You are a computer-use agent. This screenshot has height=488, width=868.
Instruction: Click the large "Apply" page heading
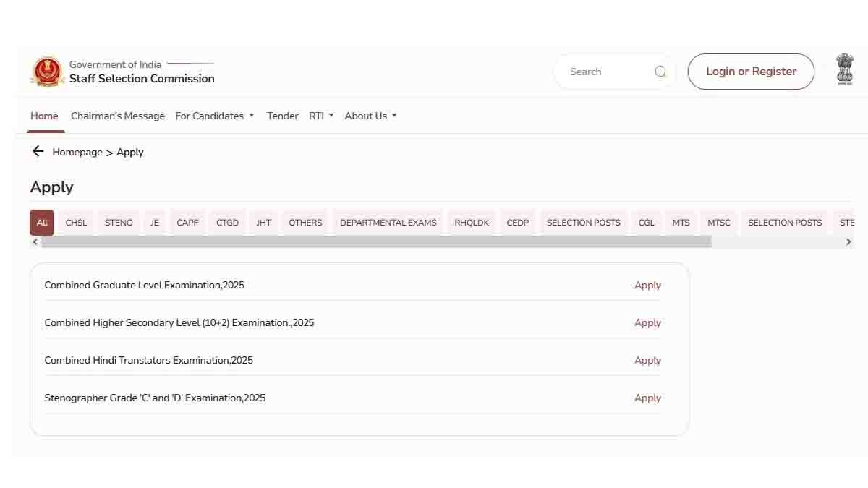pos(52,187)
